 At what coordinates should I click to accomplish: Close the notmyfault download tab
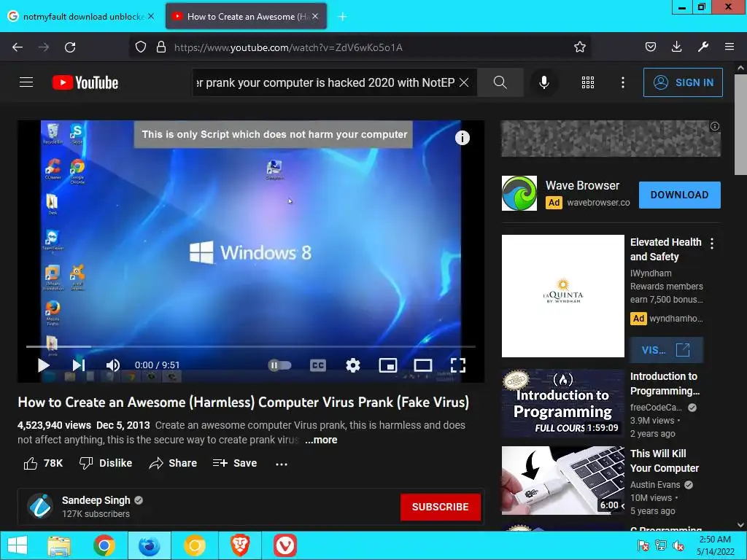151,16
